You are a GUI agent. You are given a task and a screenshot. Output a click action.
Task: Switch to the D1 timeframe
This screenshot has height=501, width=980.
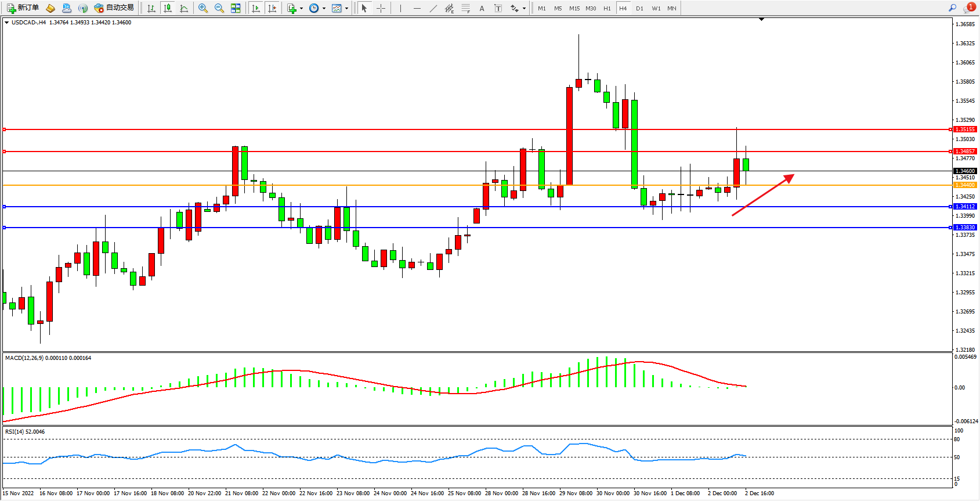pyautogui.click(x=639, y=8)
